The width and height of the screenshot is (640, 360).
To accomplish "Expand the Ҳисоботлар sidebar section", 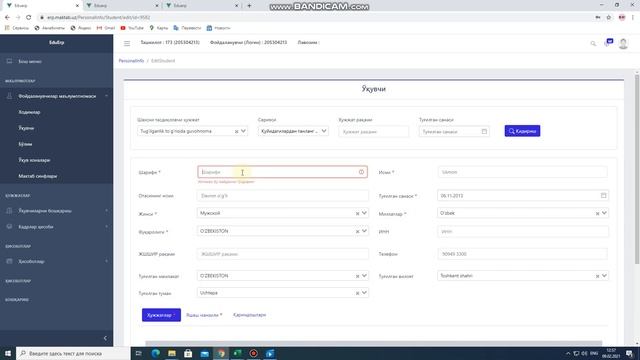I will (x=57, y=261).
